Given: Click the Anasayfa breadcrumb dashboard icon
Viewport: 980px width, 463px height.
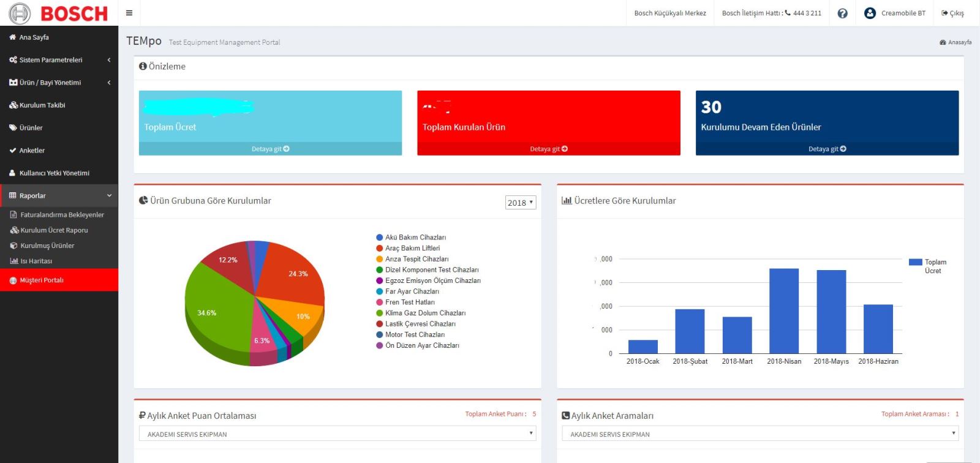Looking at the screenshot, I should (x=943, y=42).
